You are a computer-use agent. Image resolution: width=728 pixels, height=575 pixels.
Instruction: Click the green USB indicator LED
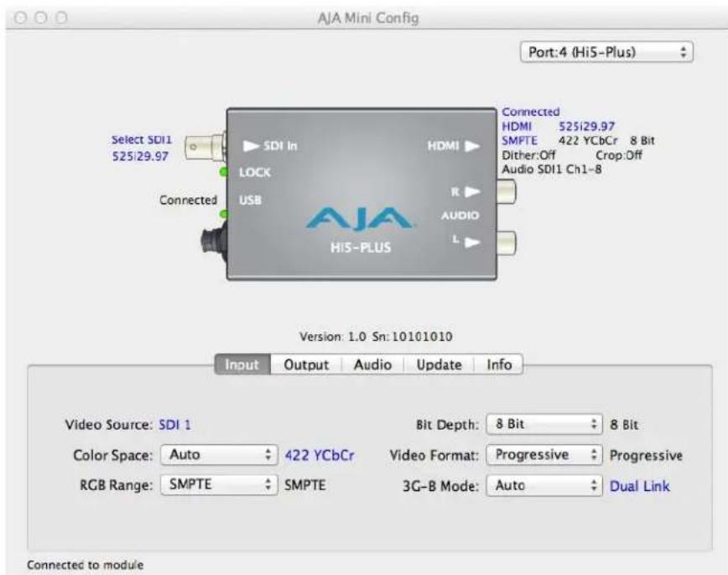[x=224, y=214]
